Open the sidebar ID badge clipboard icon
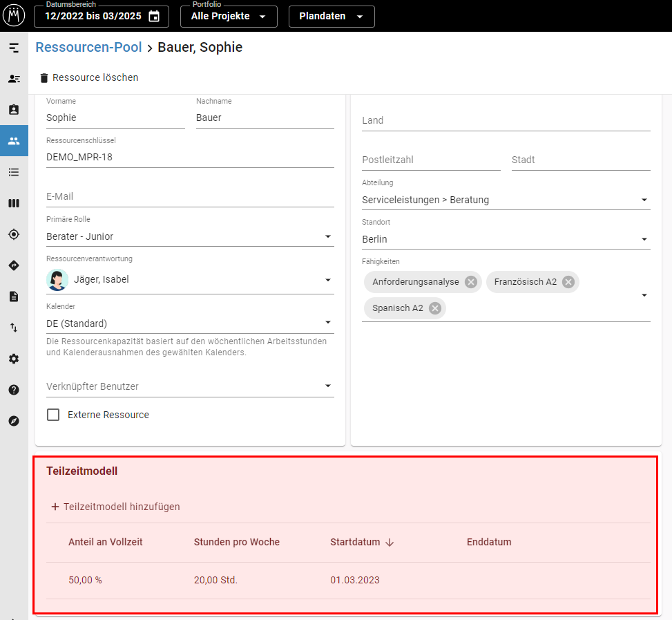The height and width of the screenshot is (620, 672). coord(14,110)
